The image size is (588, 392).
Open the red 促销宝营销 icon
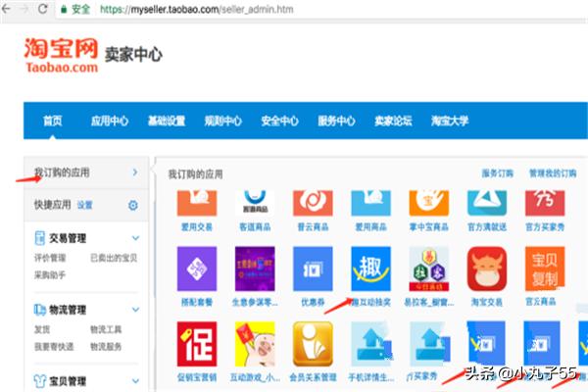click(197, 344)
